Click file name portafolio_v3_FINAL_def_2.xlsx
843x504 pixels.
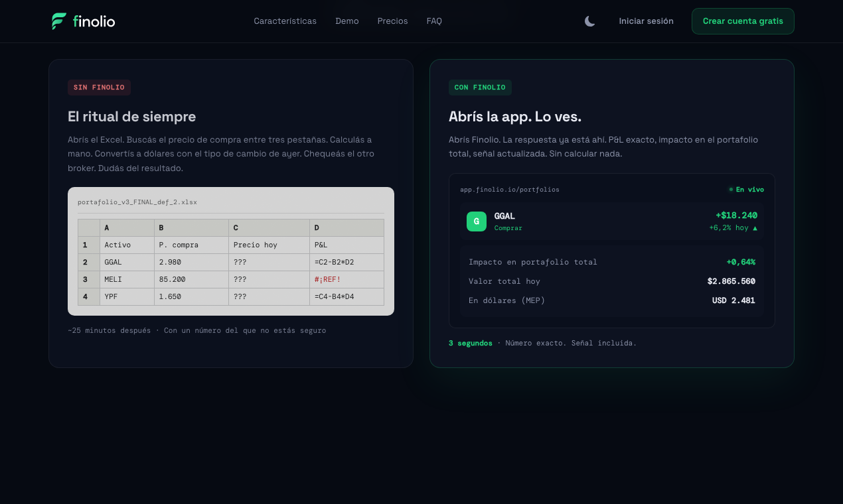(137, 202)
